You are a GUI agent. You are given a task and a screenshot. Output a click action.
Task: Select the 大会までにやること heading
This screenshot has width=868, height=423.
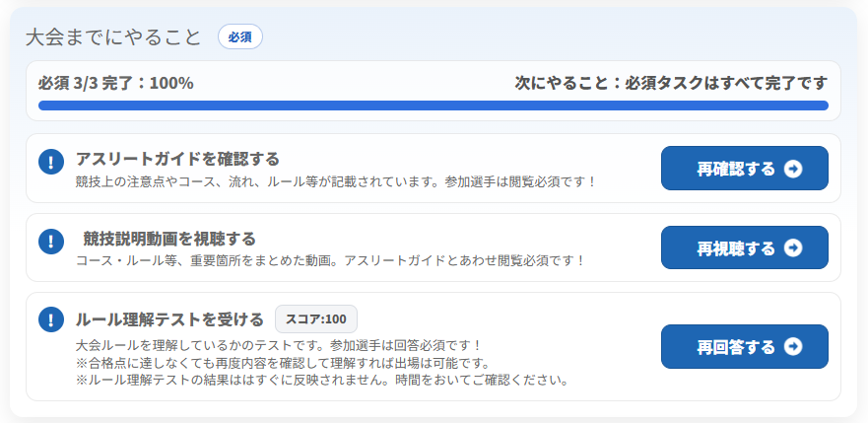coord(113,37)
